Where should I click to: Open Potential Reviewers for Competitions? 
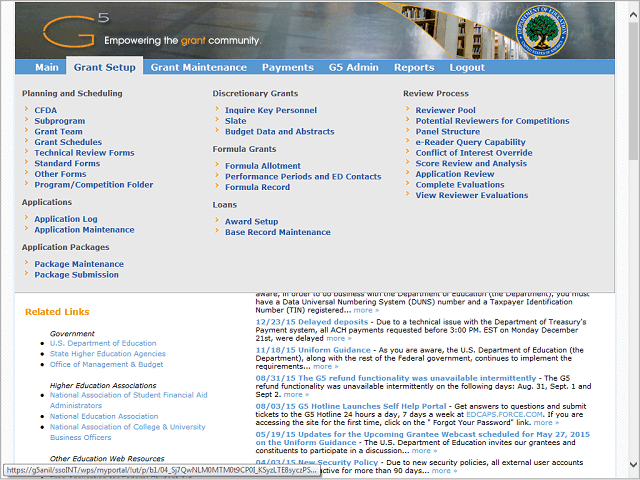click(x=492, y=121)
